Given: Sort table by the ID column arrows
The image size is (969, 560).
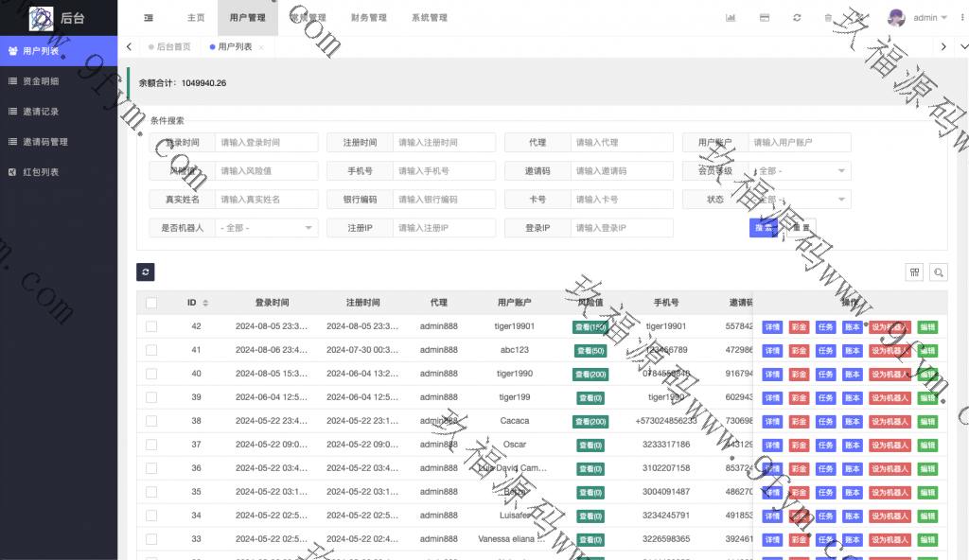Looking at the screenshot, I should [205, 303].
